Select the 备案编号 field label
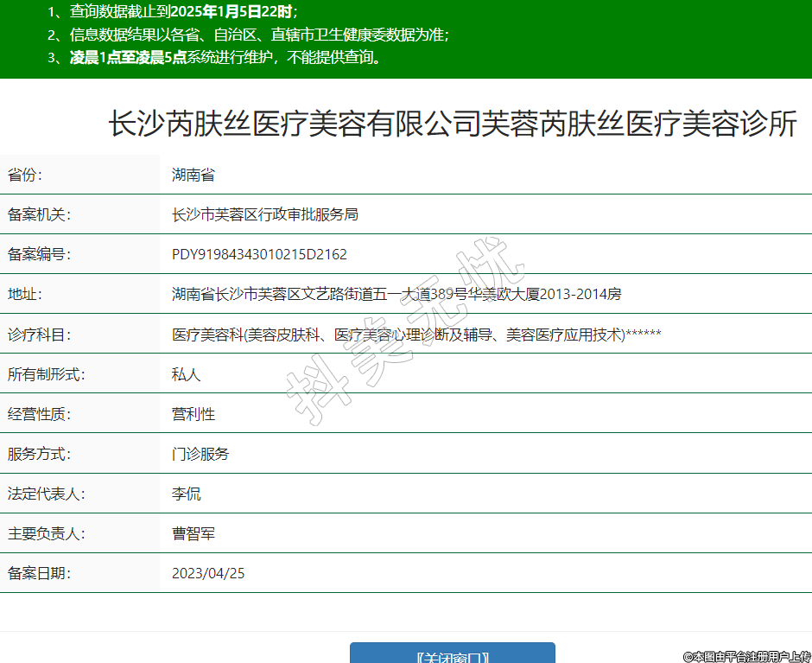 (x=39, y=254)
